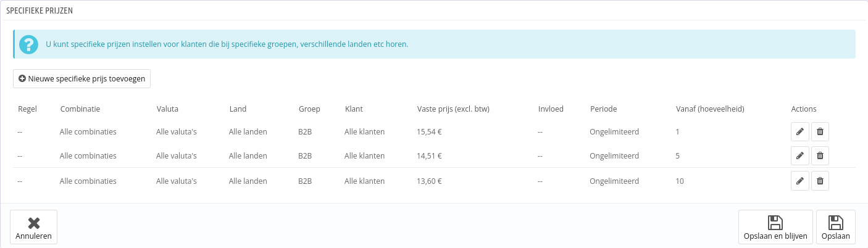Click the Klant column header
The height and width of the screenshot is (248, 868).
tap(354, 109)
